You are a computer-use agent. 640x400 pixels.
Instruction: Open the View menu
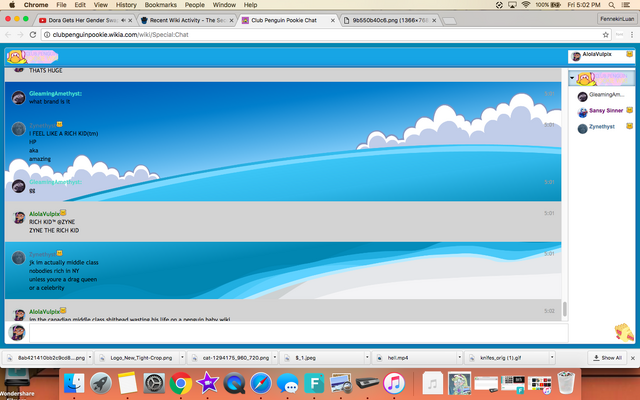click(100, 5)
